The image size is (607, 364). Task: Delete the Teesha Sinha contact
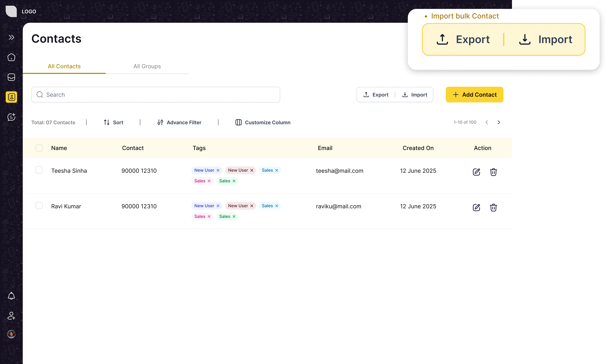pyautogui.click(x=493, y=172)
